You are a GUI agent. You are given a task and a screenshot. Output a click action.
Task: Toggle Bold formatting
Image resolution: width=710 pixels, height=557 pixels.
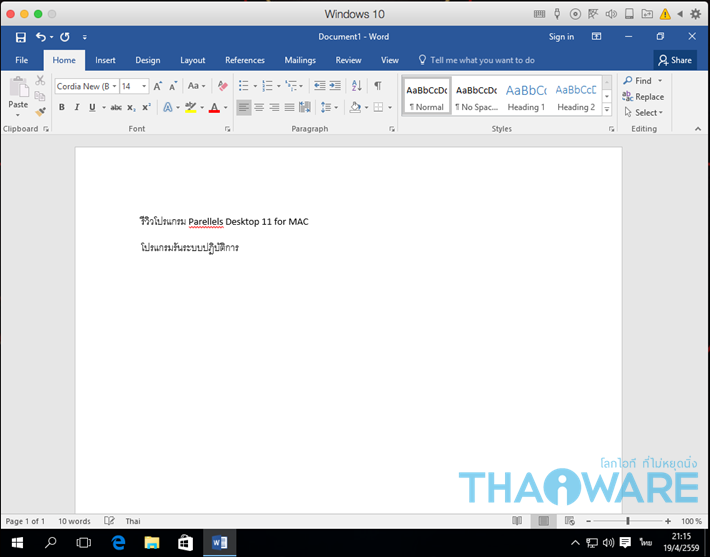[x=62, y=107]
